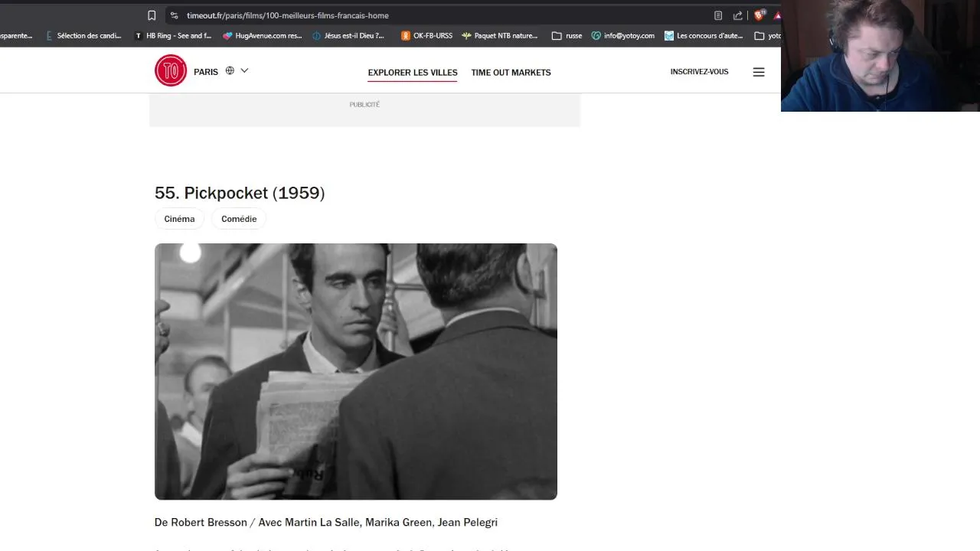
Task: Open Les concours d'aute... bookmark
Action: click(704, 35)
